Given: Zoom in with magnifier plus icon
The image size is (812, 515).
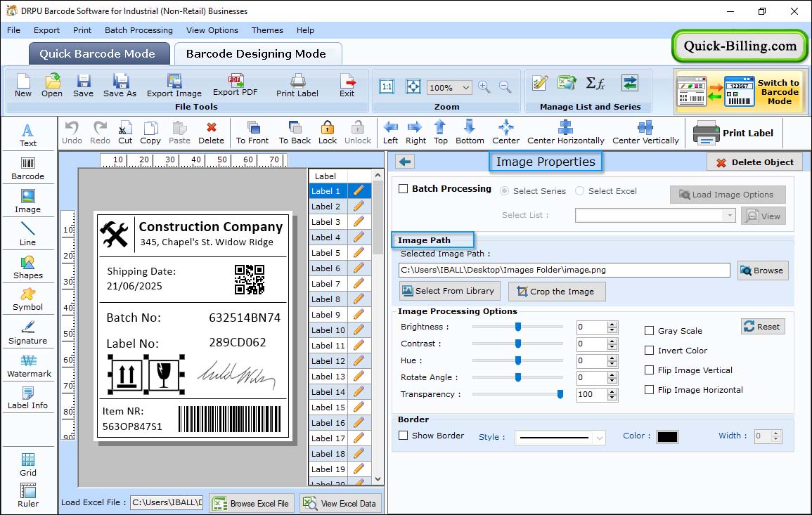Looking at the screenshot, I should (484, 87).
